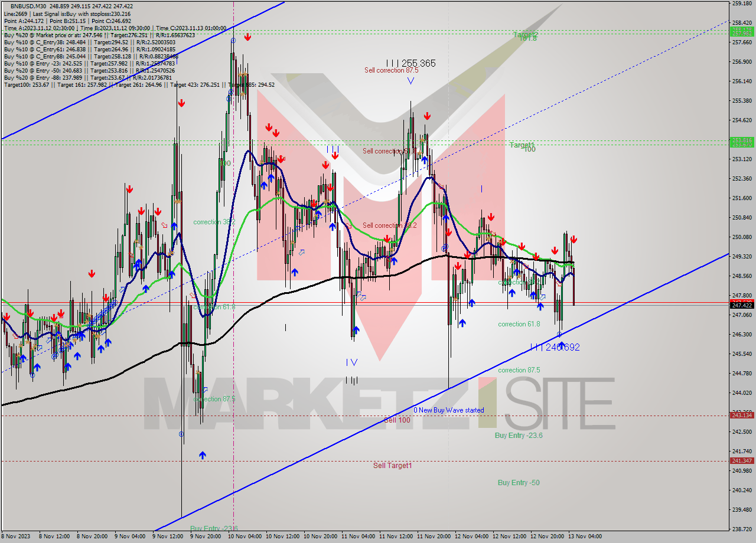The width and height of the screenshot is (756, 543).
Task: Click the 'Sell 100' level label
Action: tap(397, 420)
